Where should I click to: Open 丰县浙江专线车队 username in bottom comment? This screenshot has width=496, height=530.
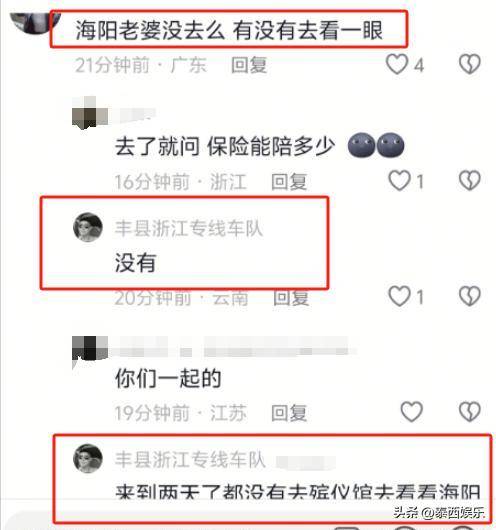[x=190, y=459]
